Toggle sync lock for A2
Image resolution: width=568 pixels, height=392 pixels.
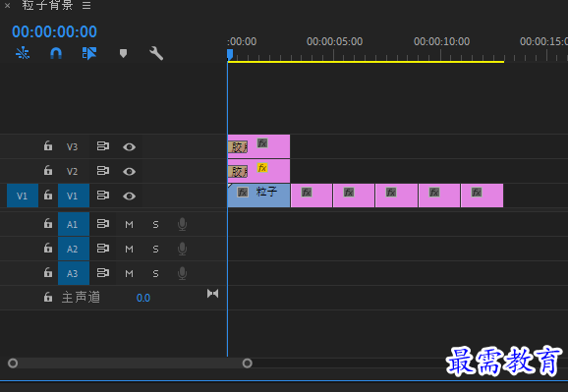[103, 249]
